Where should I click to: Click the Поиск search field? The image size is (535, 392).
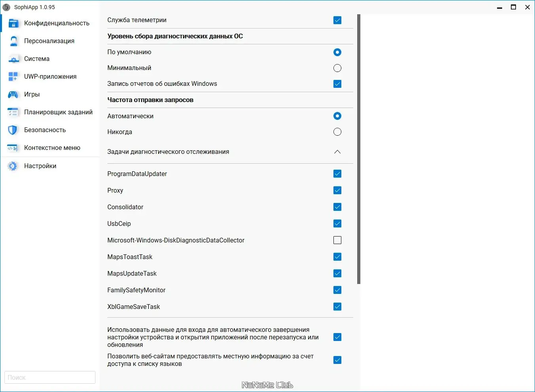[50, 377]
